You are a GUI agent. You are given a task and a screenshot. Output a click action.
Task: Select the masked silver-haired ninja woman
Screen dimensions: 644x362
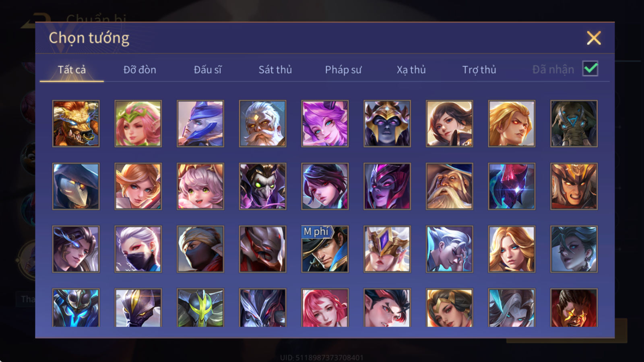pos(138,249)
